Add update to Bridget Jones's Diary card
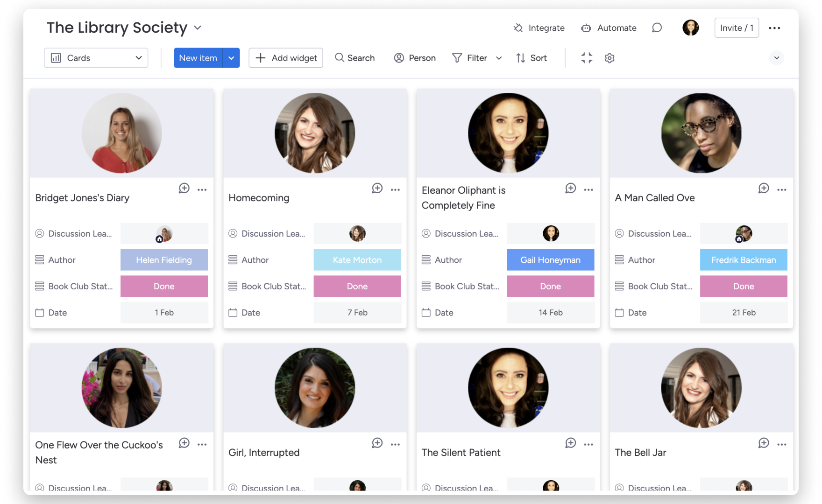822x504 pixels. [184, 188]
